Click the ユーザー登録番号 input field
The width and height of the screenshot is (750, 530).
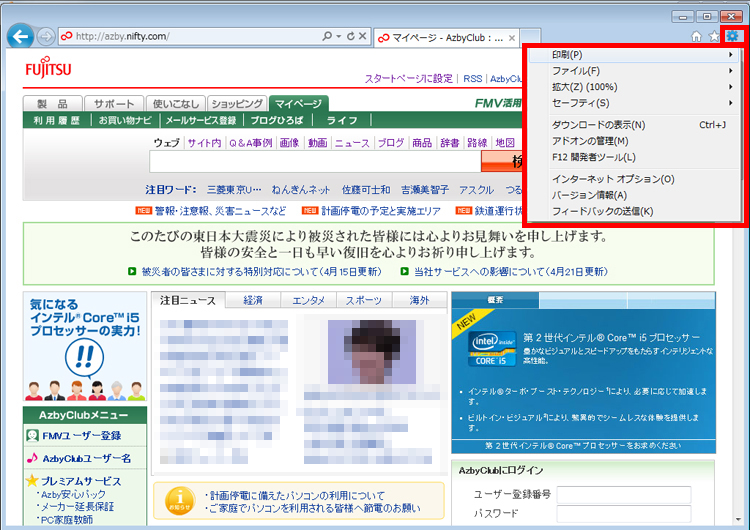pos(624,495)
